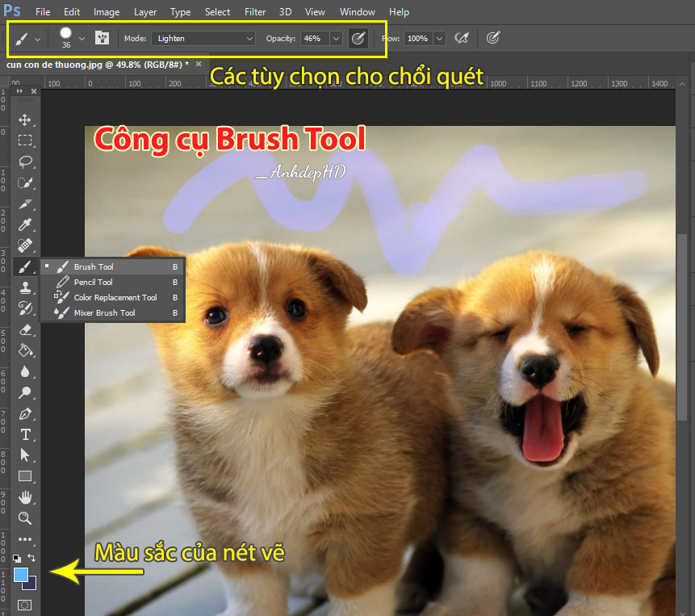Toggle Quick Mask mode
The height and width of the screenshot is (616, 695).
pyautogui.click(x=25, y=605)
